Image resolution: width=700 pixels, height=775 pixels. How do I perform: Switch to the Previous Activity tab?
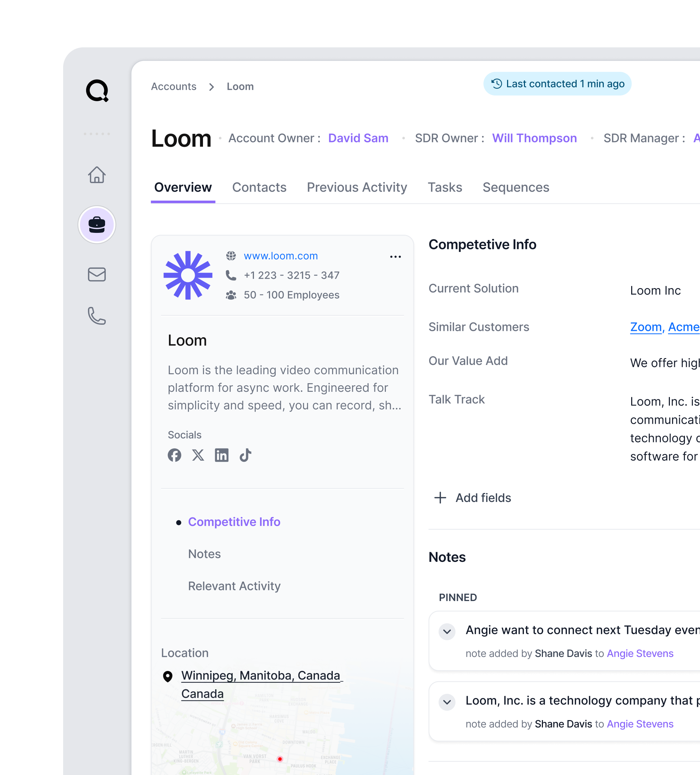[357, 187]
